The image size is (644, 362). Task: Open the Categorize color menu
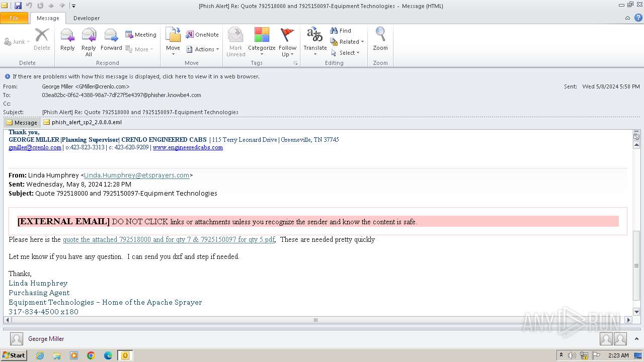[262, 42]
